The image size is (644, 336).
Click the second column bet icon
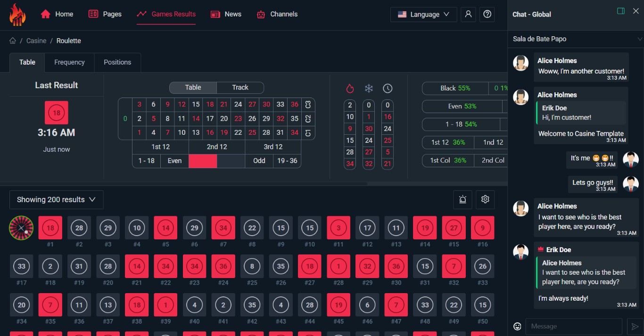tap(308, 119)
